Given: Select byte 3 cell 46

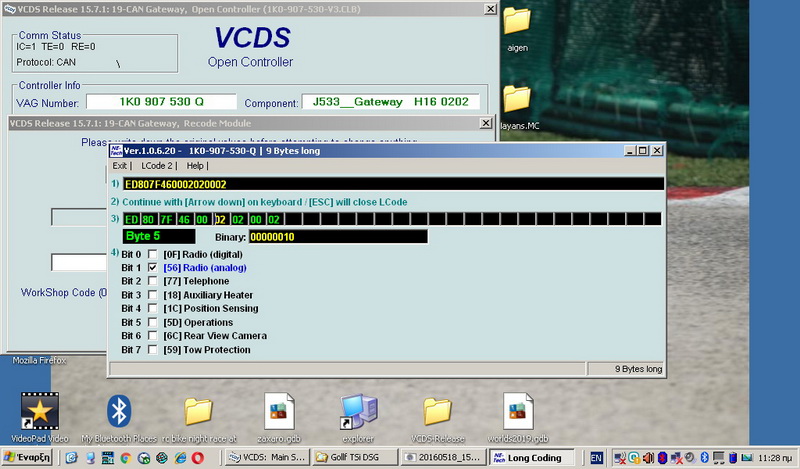Looking at the screenshot, I should [184, 219].
